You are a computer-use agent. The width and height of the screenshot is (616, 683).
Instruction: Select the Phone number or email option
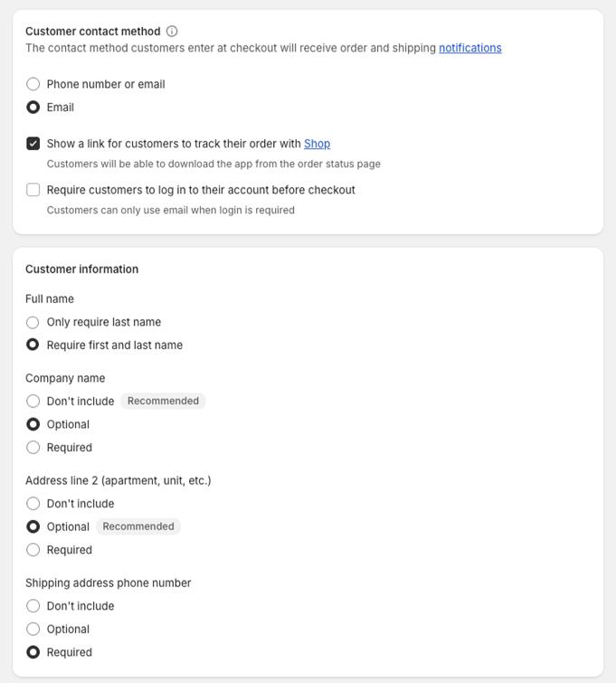(x=33, y=84)
